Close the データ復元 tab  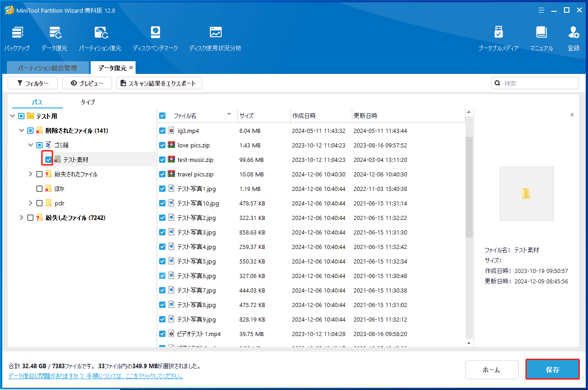point(131,68)
